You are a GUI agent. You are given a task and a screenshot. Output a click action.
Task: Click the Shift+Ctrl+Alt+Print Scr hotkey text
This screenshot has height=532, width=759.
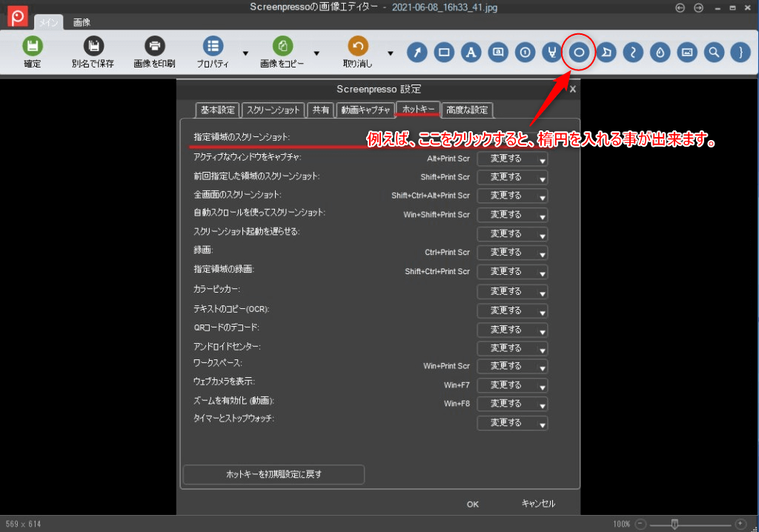pyautogui.click(x=431, y=196)
